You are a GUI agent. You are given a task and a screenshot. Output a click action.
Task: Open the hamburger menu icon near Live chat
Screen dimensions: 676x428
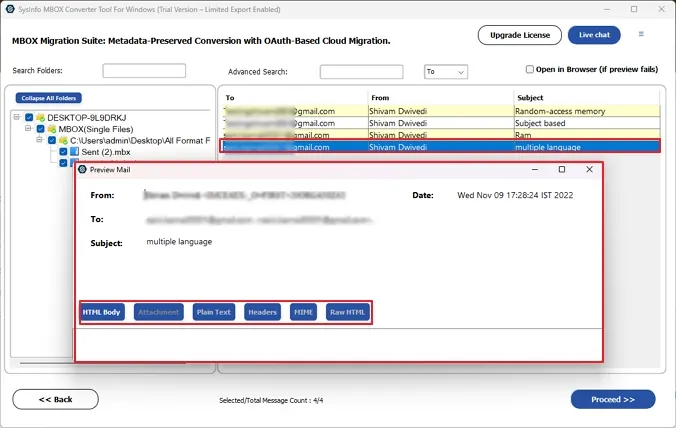tap(641, 34)
